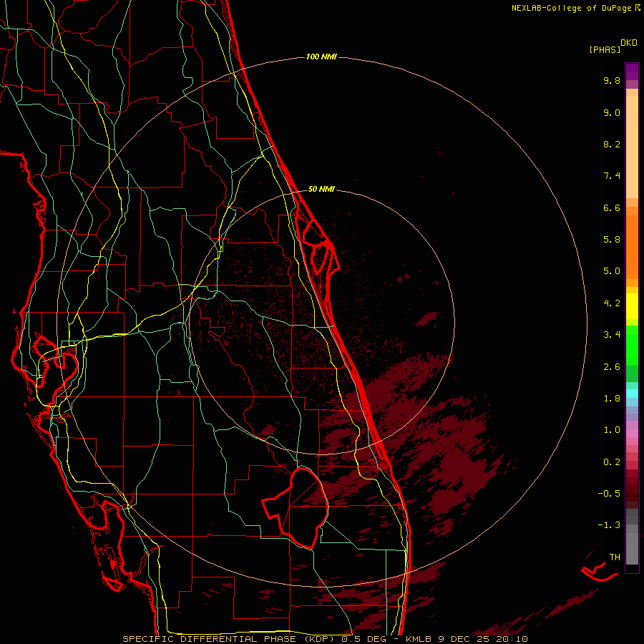The height and width of the screenshot is (644, 644).
Task: Click the 1.8 legend value
Action: point(612,399)
